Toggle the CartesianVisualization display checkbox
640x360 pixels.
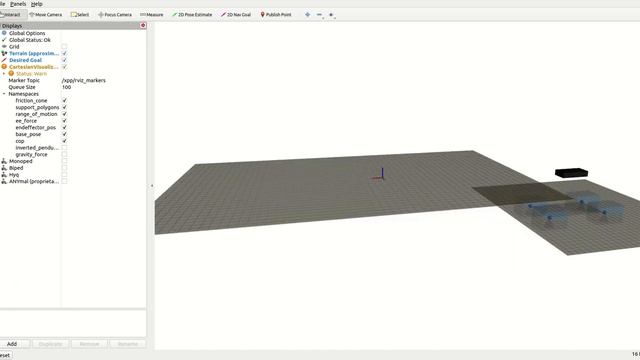point(64,67)
